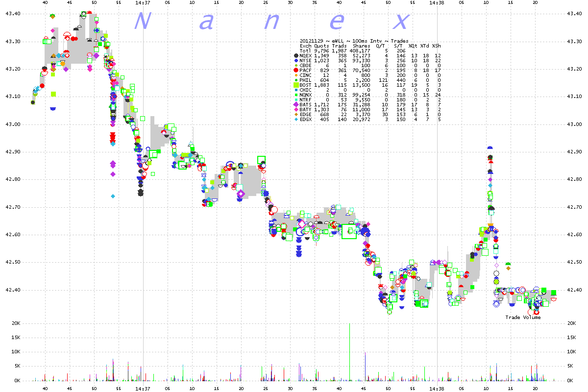Click the 'Quots' column header

click(321, 46)
